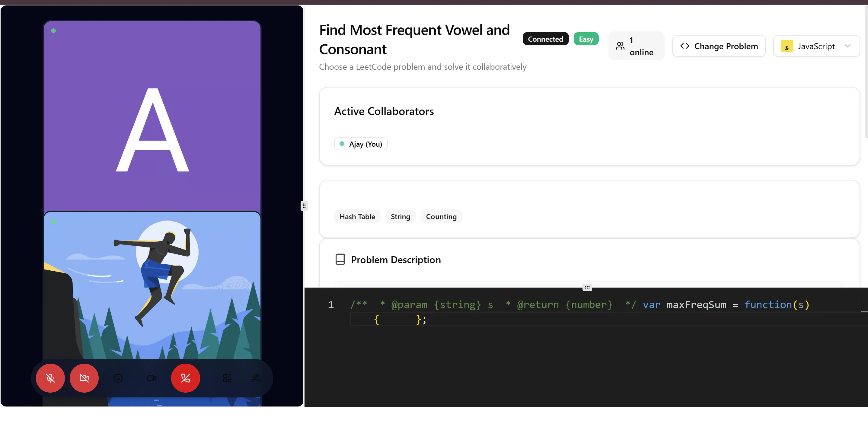
Task: Click the book icon beside Problem Description
Action: (340, 260)
